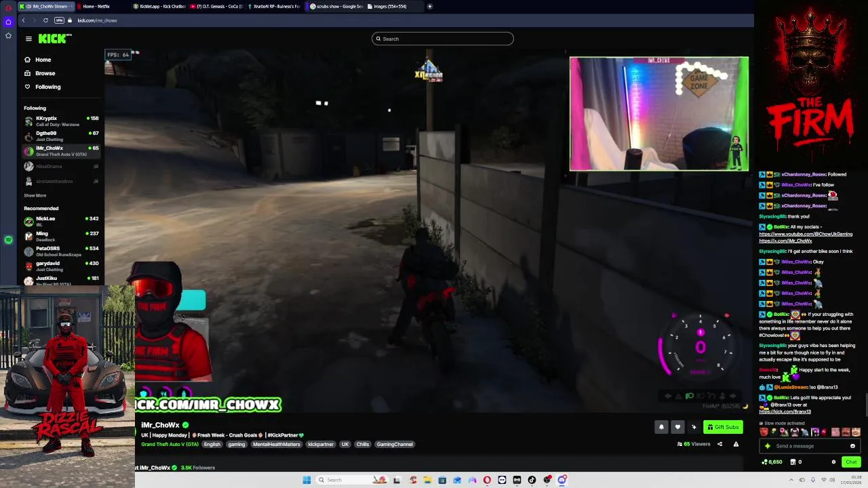This screenshot has height=488, width=868.
Task: Reload the page with the refresh button
Action: (x=45, y=20)
